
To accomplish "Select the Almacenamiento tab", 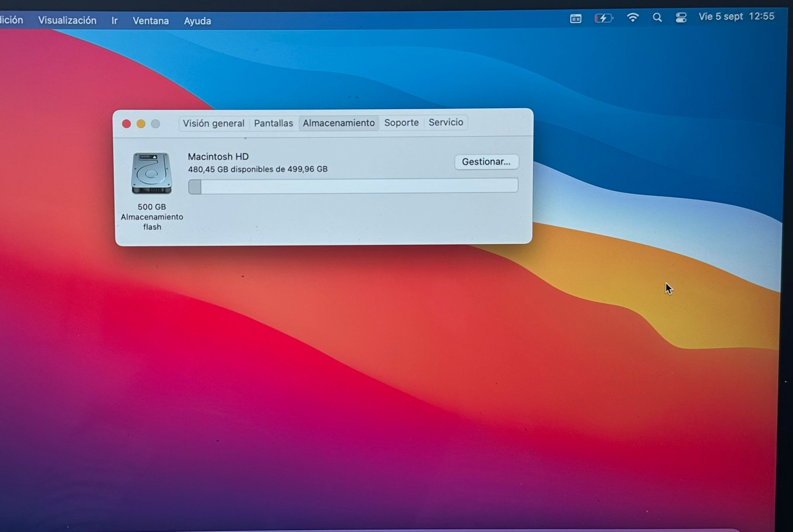I will [338, 123].
